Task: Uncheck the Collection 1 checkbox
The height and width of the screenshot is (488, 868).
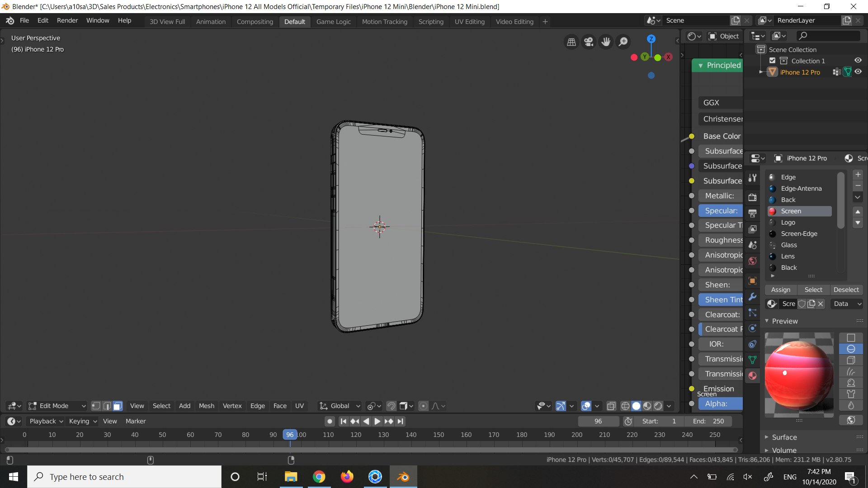Action: click(x=772, y=61)
